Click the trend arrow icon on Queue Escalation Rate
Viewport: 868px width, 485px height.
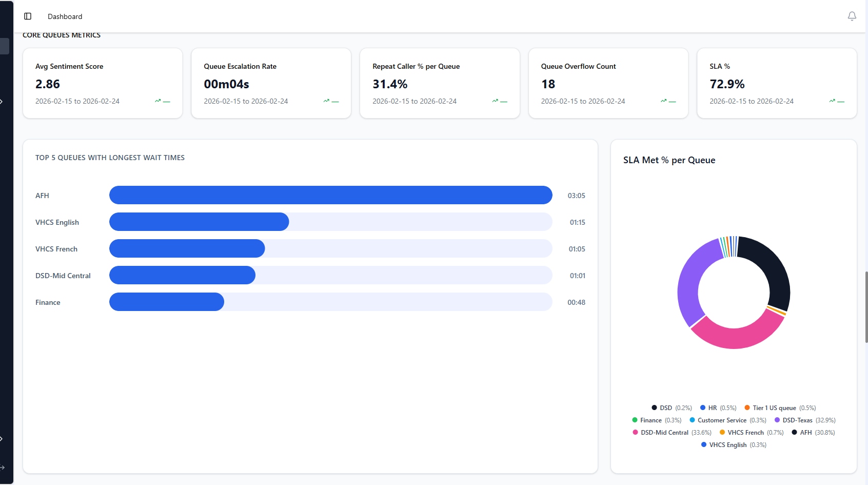326,101
